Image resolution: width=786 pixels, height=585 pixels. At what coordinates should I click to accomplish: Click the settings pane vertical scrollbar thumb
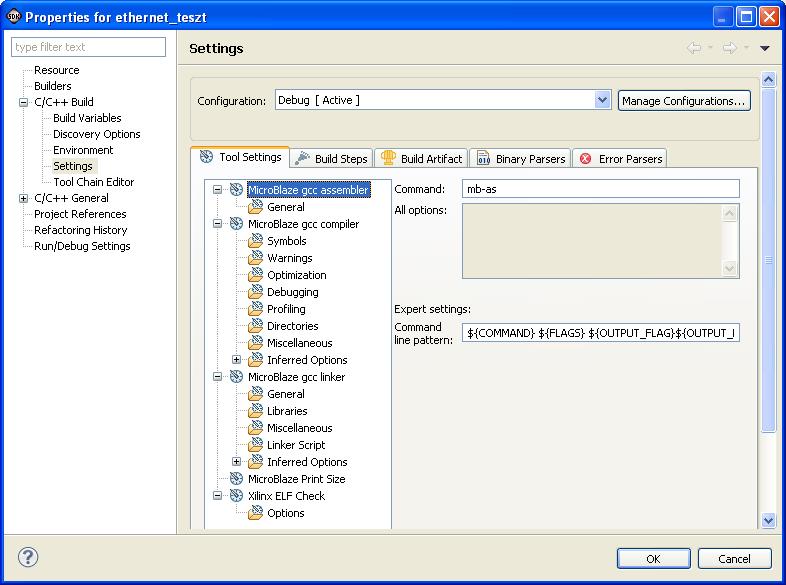[x=768, y=260]
